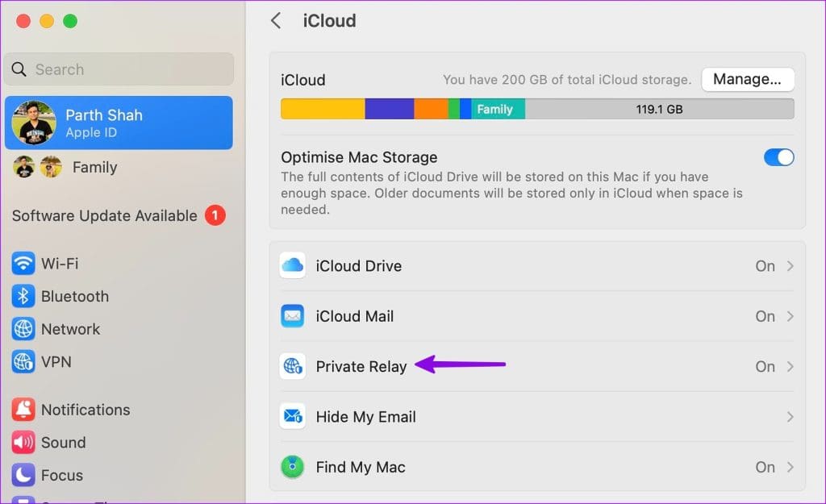
Task: Click the Hide My Email icon
Action: pos(292,417)
